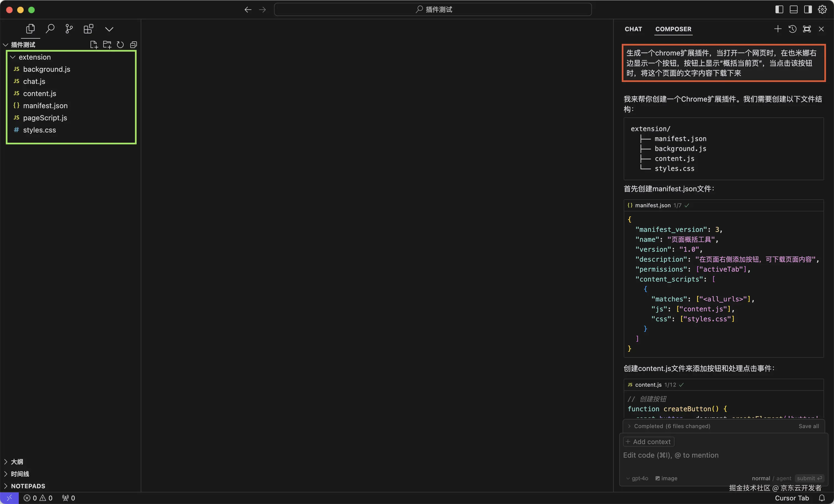Image resolution: width=834 pixels, height=504 pixels.
Task: Click the New Folder icon in explorer
Action: click(x=107, y=45)
